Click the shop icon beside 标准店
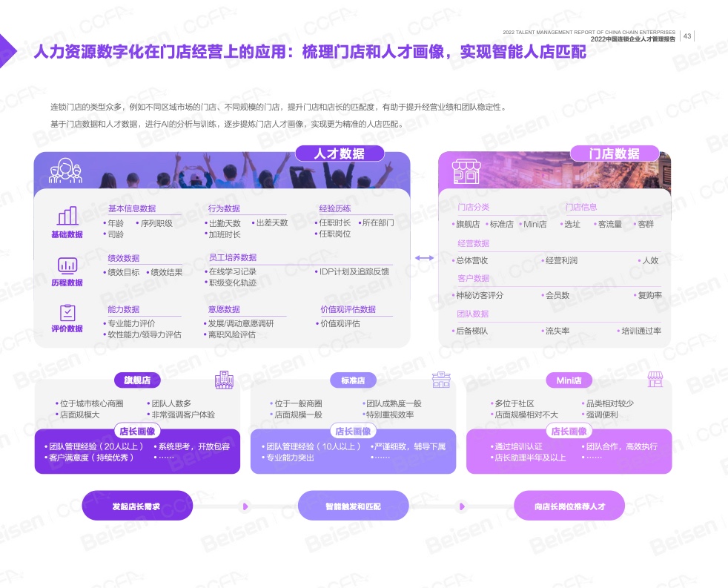 click(441, 380)
